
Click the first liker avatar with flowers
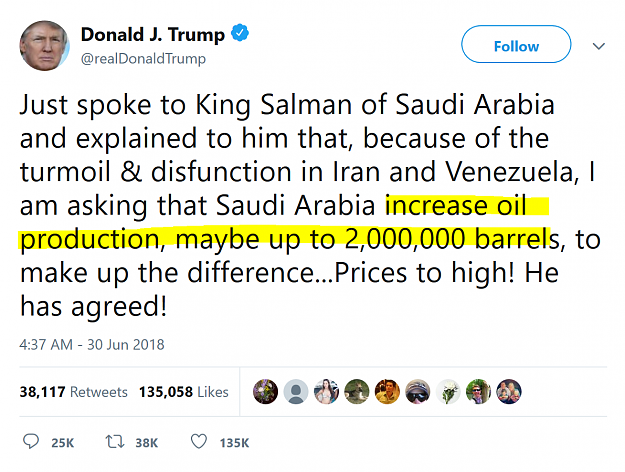tap(265, 391)
